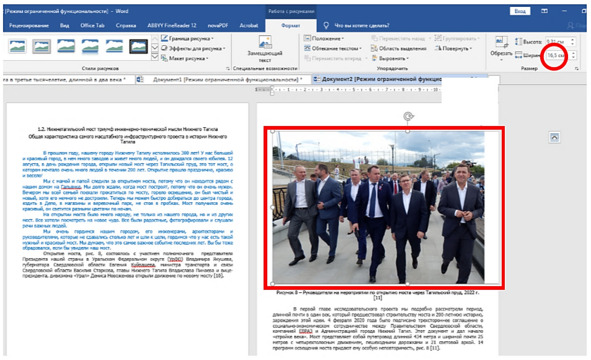Click Область выделения button
591x360 pixels.
[x=398, y=48]
